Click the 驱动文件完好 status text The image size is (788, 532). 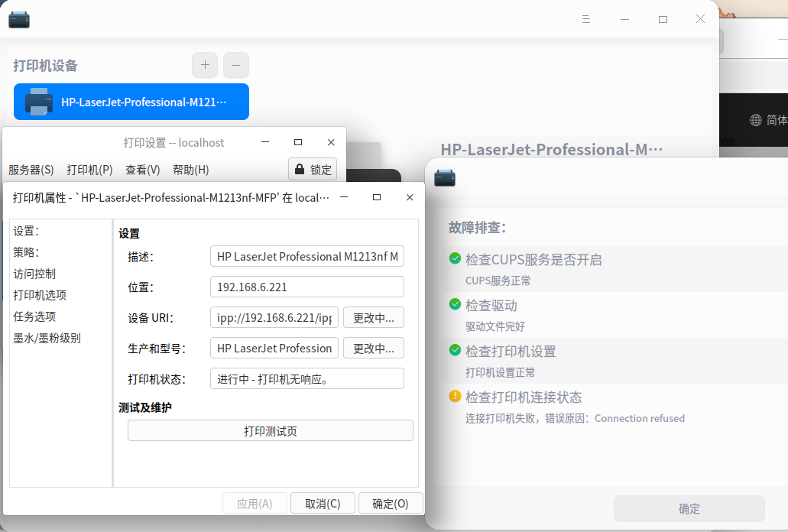495,326
